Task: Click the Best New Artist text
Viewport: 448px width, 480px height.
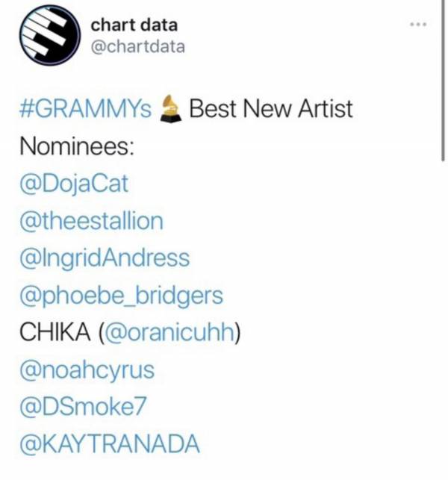Action: [x=271, y=109]
